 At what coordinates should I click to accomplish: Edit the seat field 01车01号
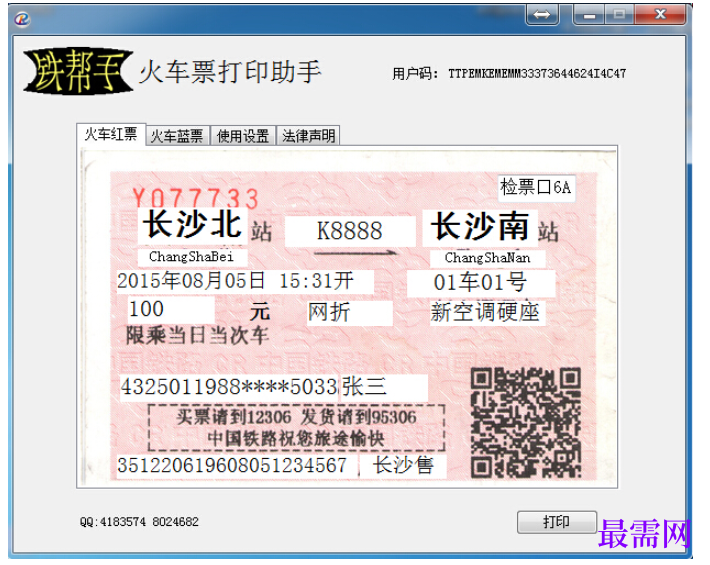click(481, 283)
